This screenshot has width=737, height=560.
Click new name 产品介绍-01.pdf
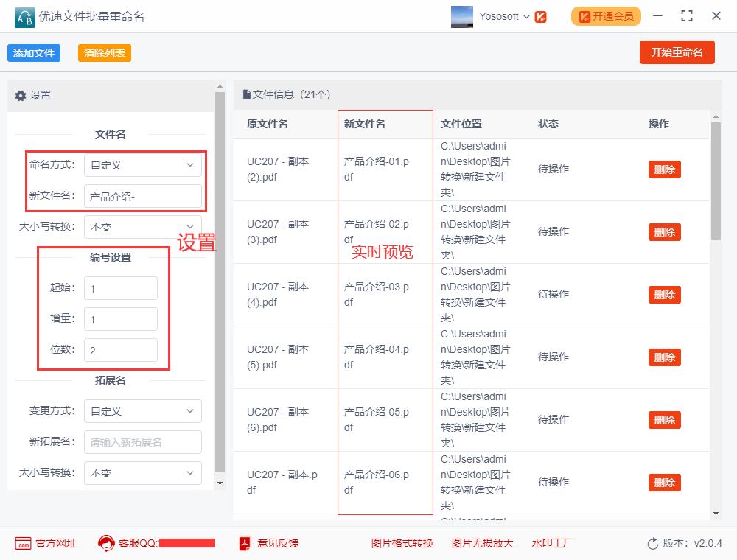tap(376, 169)
